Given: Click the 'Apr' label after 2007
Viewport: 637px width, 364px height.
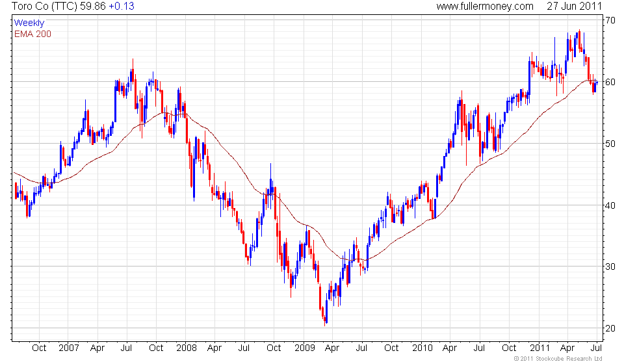Looking at the screenshot, I should point(97,348).
